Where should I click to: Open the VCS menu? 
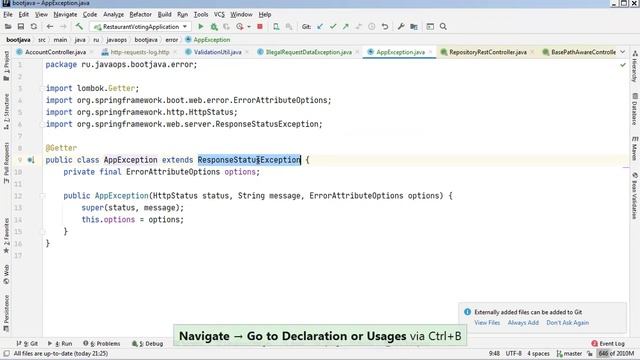(219, 14)
